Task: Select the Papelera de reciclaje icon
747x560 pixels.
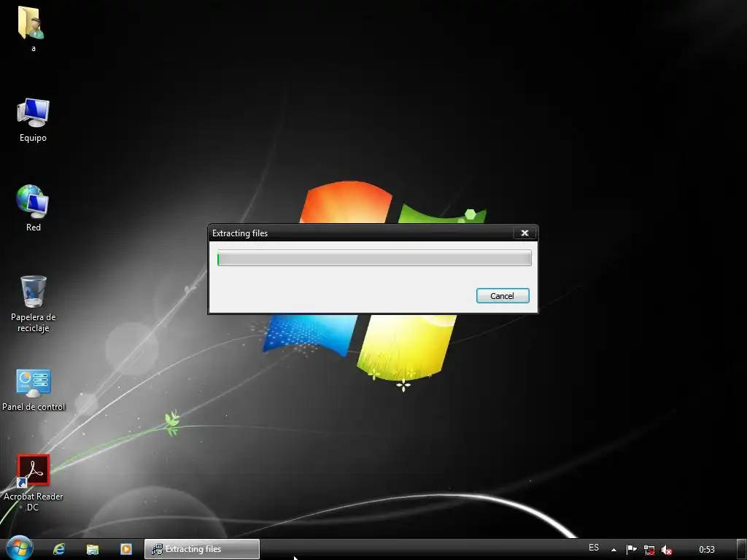Action: 33,304
